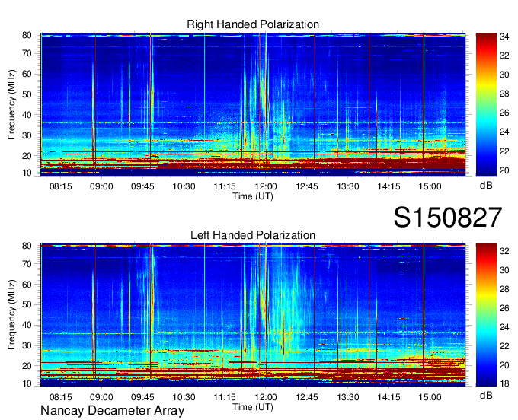The height and width of the screenshot is (420, 518).
Task: Click the 80 MHz tick of the Right Handed plot
Action: pyautogui.click(x=27, y=35)
